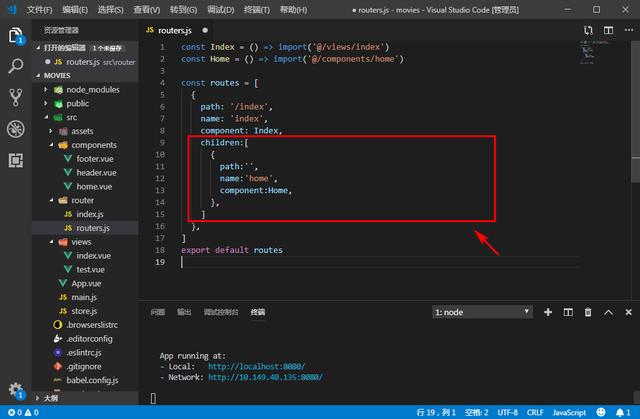Collapse the views folder
640x419 pixels.
(81, 242)
